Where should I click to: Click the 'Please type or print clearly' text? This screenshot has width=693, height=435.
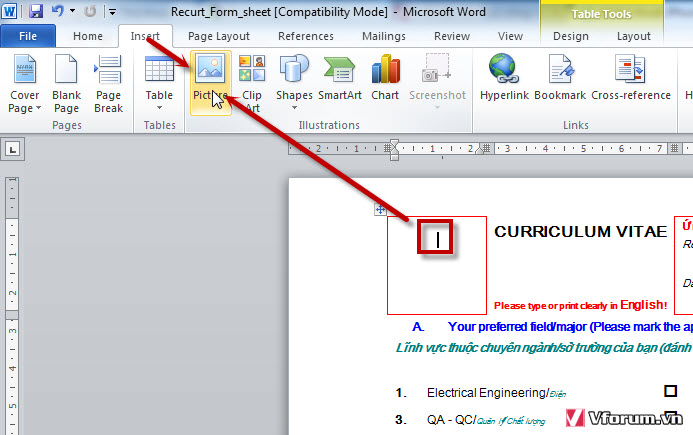pyautogui.click(x=580, y=305)
